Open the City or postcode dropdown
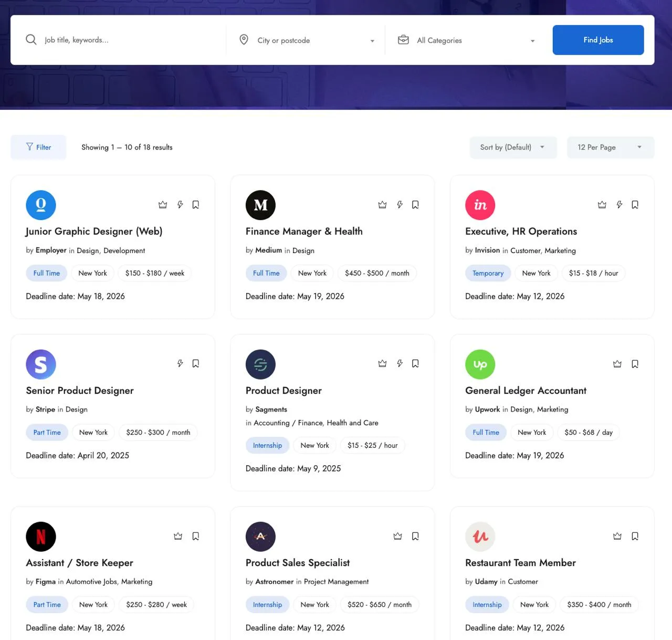Screen dimensions: 672x640 [307, 40]
